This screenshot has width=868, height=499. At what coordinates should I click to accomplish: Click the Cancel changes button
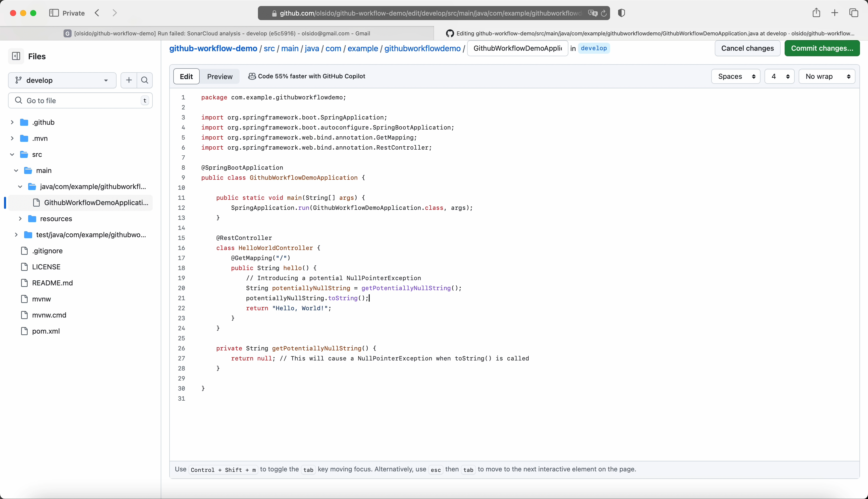pyautogui.click(x=747, y=48)
